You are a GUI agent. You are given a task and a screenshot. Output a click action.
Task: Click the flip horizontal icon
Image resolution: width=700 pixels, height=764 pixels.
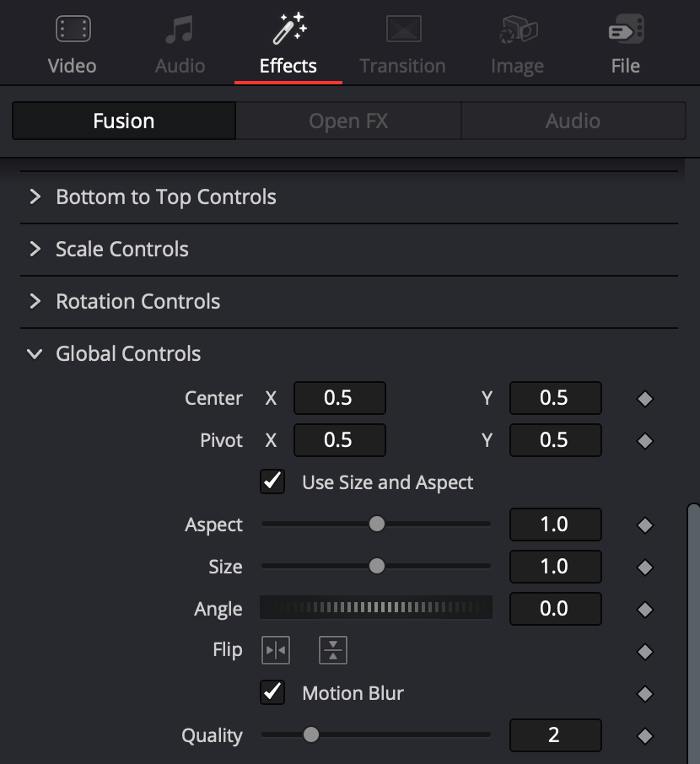pos(276,650)
